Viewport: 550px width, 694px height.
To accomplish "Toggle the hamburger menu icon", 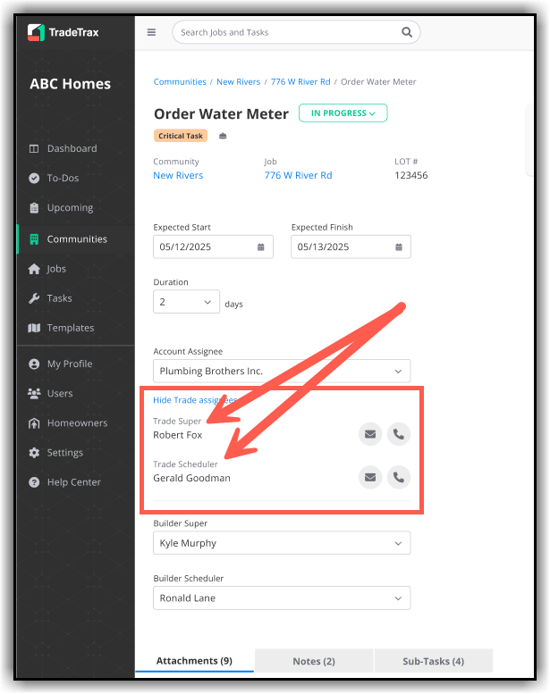I will tap(151, 32).
